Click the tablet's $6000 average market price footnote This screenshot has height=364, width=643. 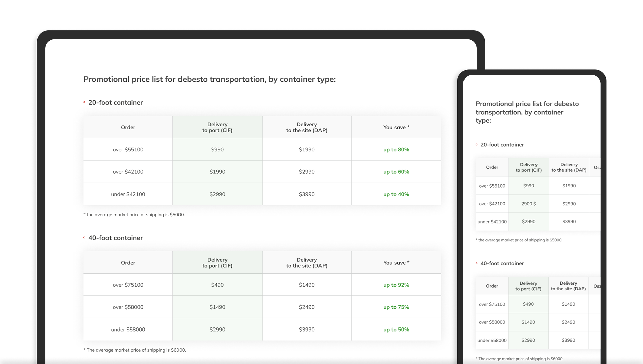coord(135,350)
